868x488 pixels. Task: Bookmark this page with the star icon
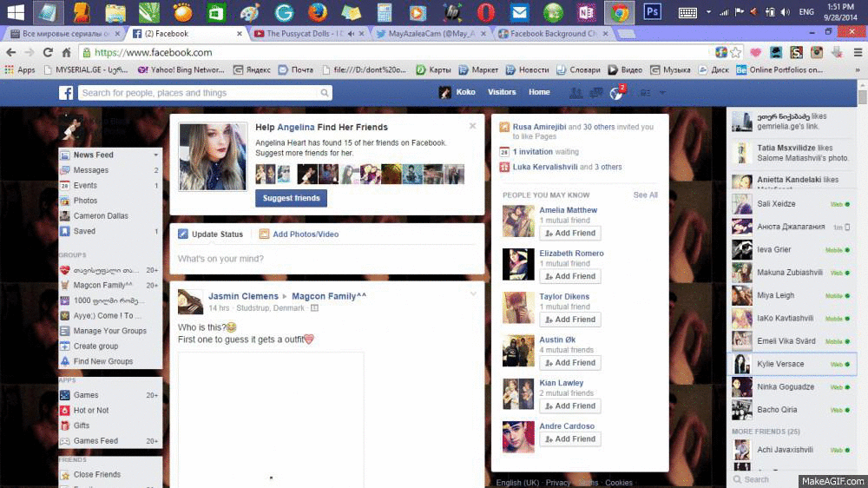pos(736,52)
